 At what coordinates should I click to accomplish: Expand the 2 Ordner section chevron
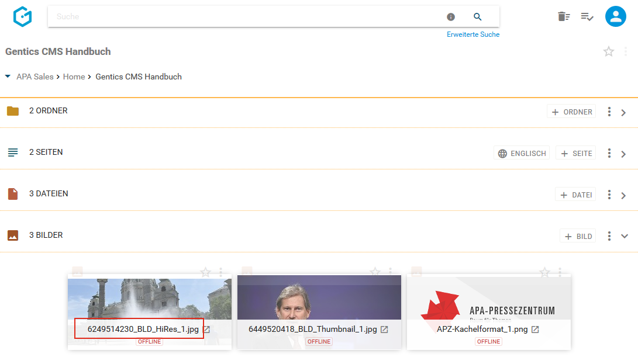pos(623,112)
